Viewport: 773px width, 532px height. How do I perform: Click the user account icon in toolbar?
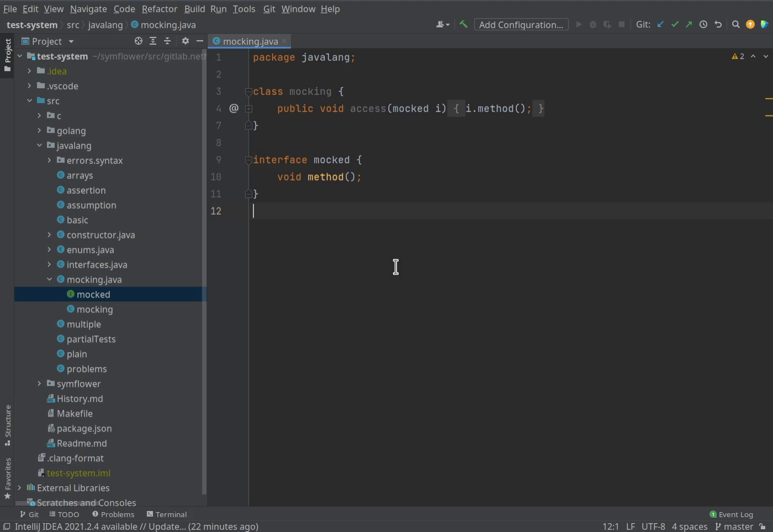coord(443,24)
